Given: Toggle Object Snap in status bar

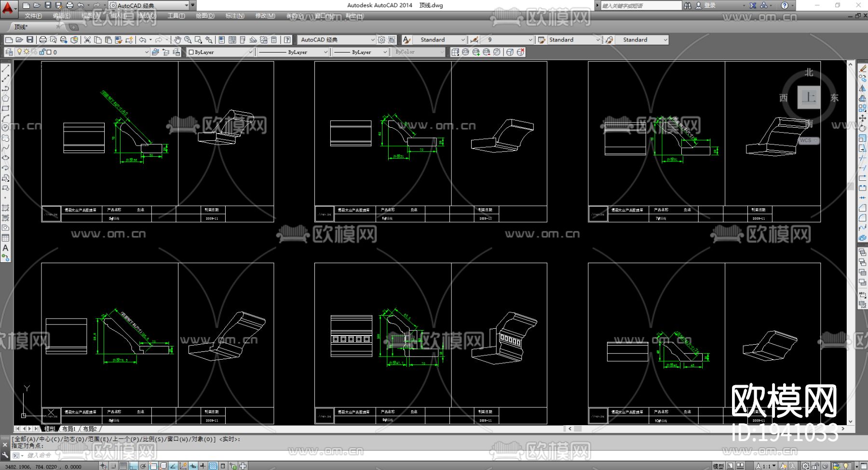Looking at the screenshot, I should click(x=153, y=466).
